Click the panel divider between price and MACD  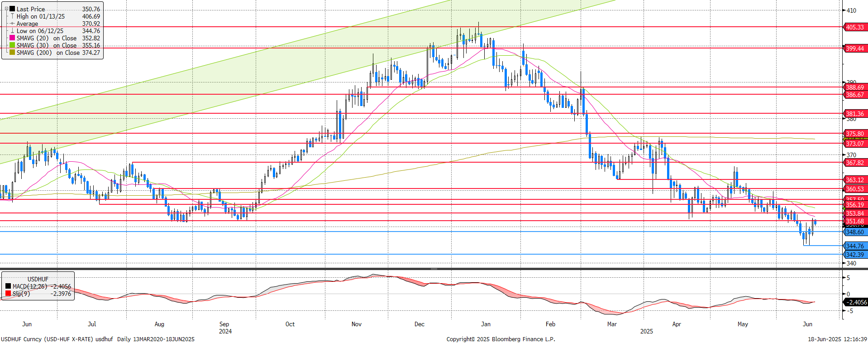(434, 269)
